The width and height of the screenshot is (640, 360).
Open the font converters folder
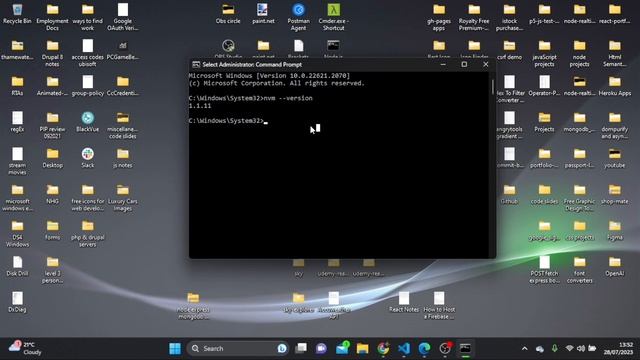[x=580, y=269]
